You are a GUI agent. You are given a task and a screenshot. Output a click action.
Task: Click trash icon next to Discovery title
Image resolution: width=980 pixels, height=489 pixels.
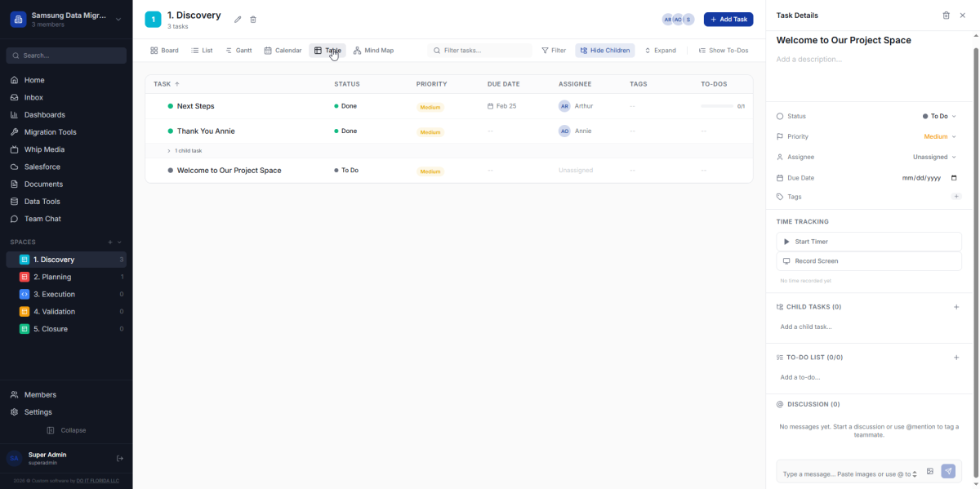click(x=253, y=20)
